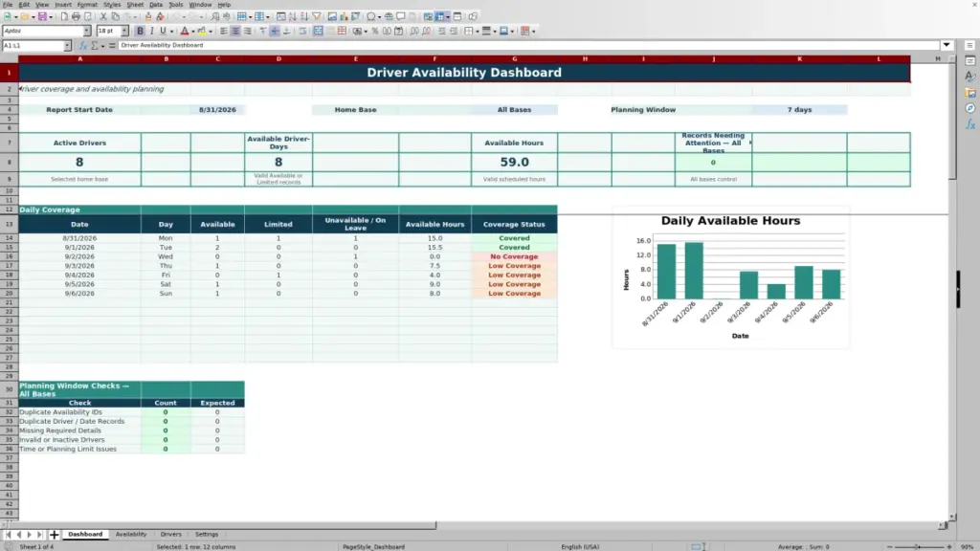Toggle Center Vertically alignment

[x=275, y=31]
